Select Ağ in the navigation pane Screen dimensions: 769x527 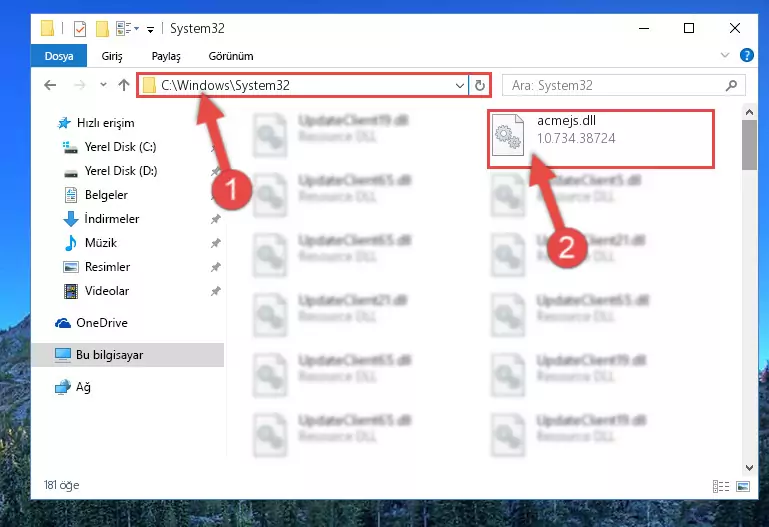coord(83,387)
